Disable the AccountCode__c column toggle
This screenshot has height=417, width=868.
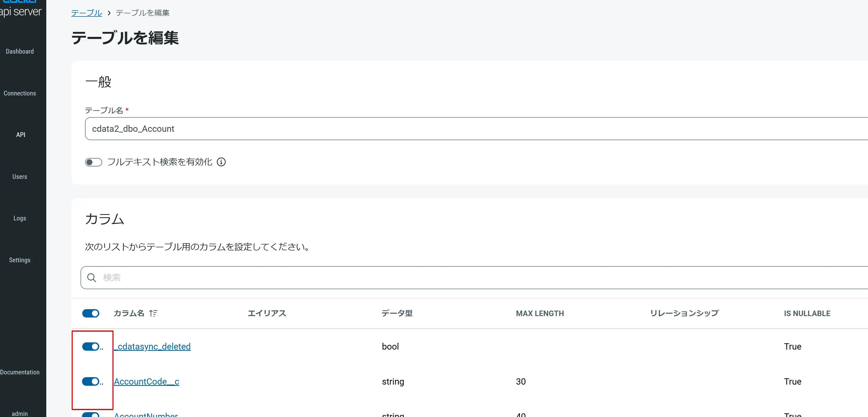tap(90, 381)
